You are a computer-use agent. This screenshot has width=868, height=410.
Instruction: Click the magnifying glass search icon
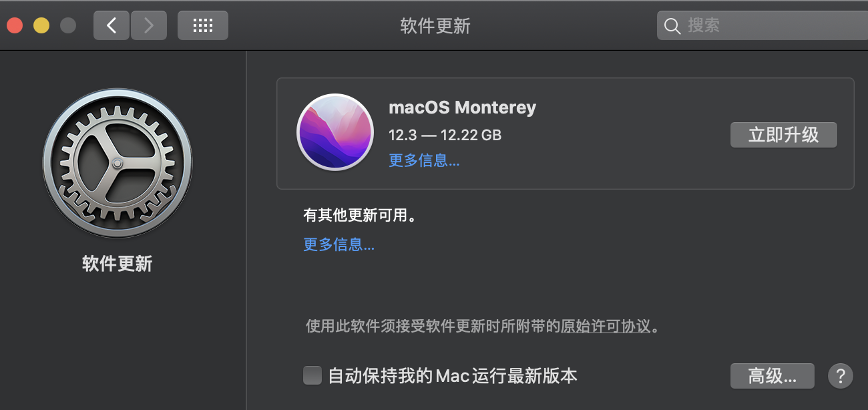click(x=672, y=26)
